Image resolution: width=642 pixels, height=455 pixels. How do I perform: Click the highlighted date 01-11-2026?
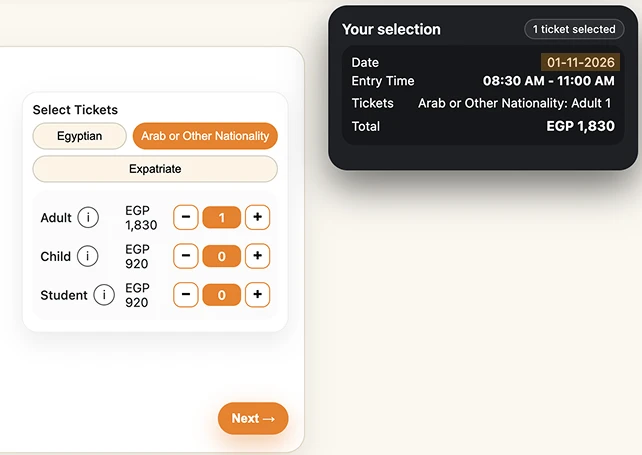[x=581, y=62]
